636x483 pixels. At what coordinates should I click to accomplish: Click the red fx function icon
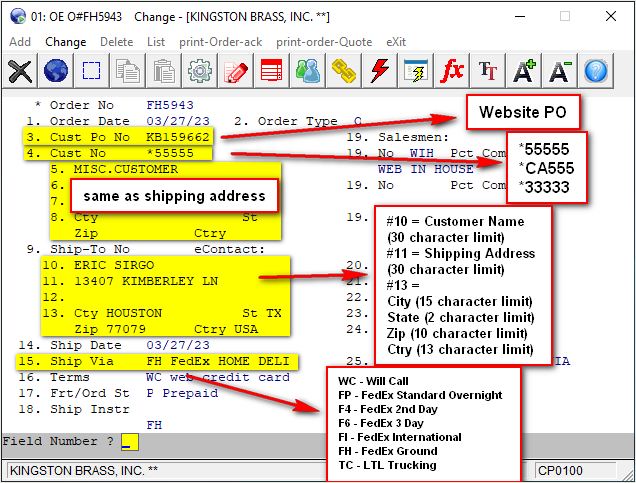click(x=451, y=71)
